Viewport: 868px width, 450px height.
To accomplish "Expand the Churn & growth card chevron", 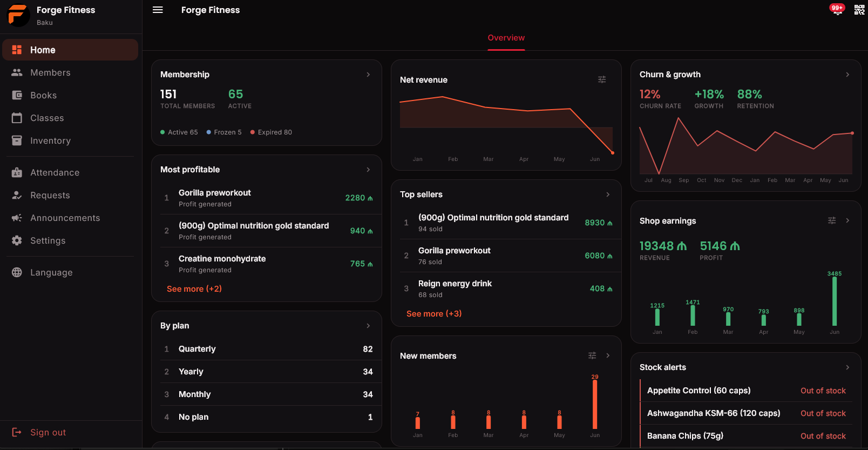I will pyautogui.click(x=847, y=75).
